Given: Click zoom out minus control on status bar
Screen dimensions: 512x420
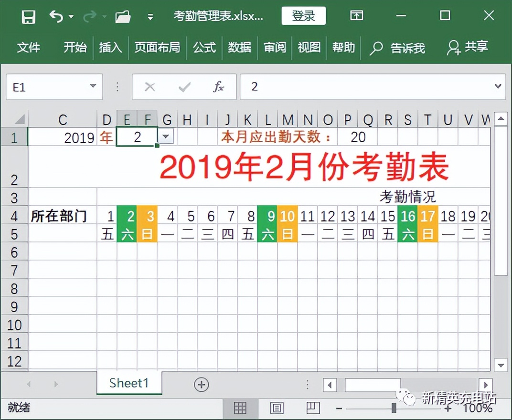Looking at the screenshot, I should (340, 408).
